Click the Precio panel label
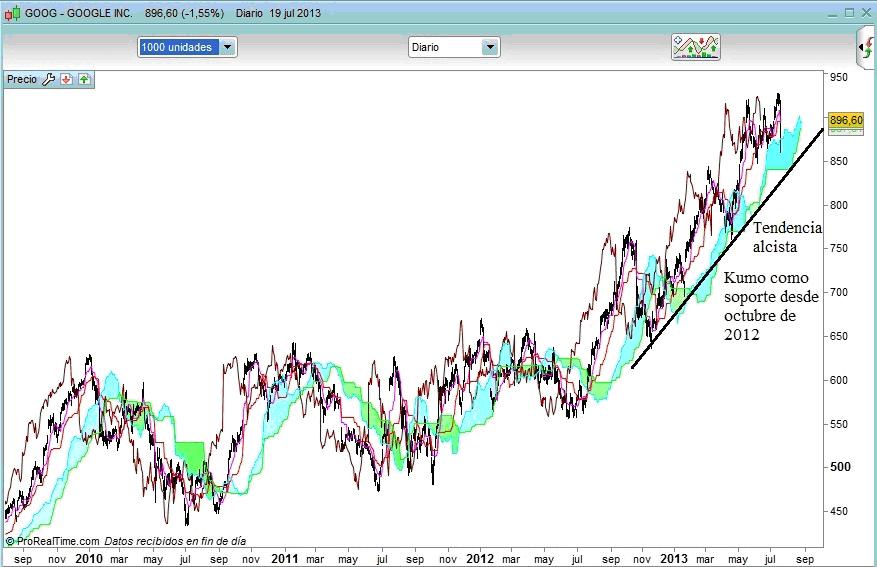877x567 pixels. tap(22, 79)
